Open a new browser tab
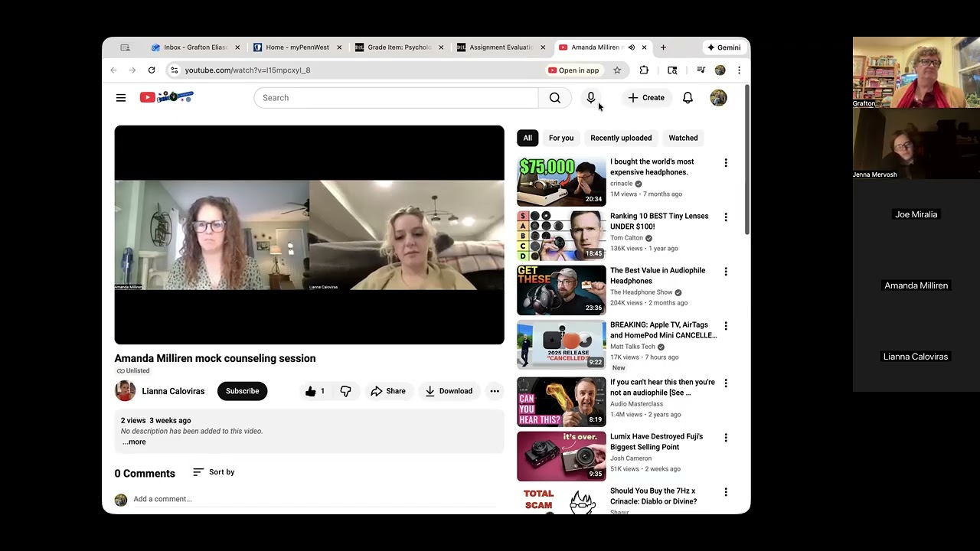 point(663,47)
